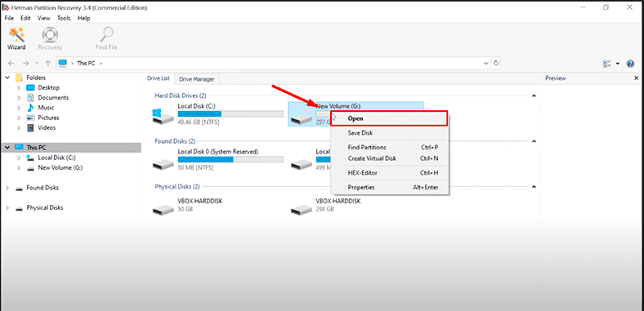Image resolution: width=644 pixels, height=311 pixels.
Task: Select Found Disks in the tree
Action: [42, 188]
